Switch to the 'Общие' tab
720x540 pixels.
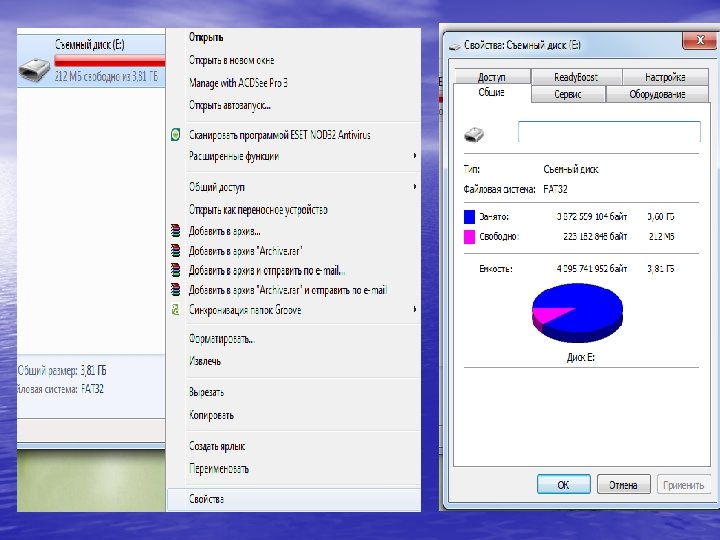(491, 92)
